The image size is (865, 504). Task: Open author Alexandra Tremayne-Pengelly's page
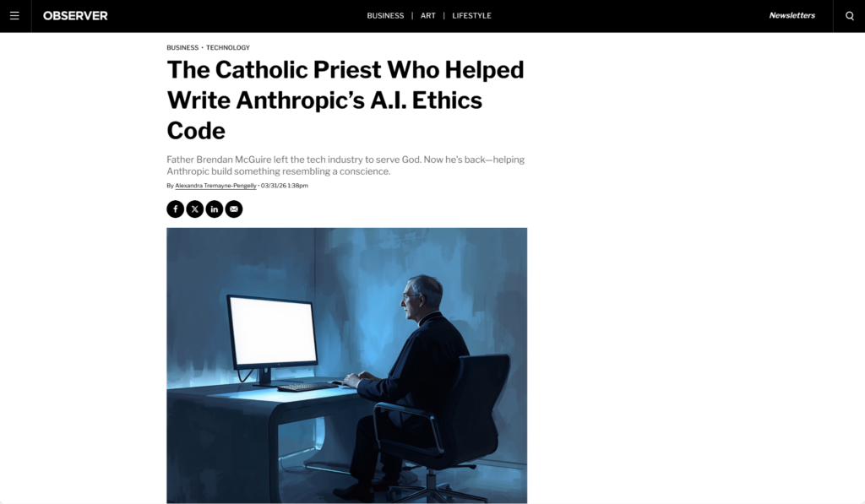click(x=215, y=186)
